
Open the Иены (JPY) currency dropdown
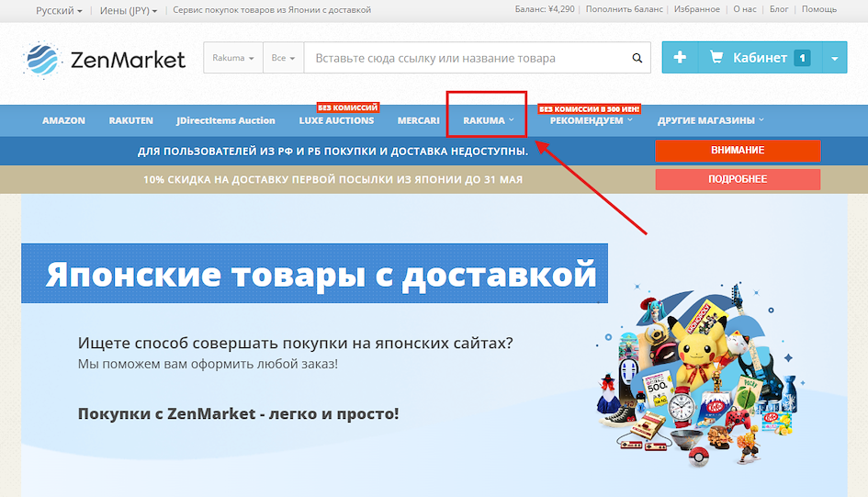[x=129, y=10]
